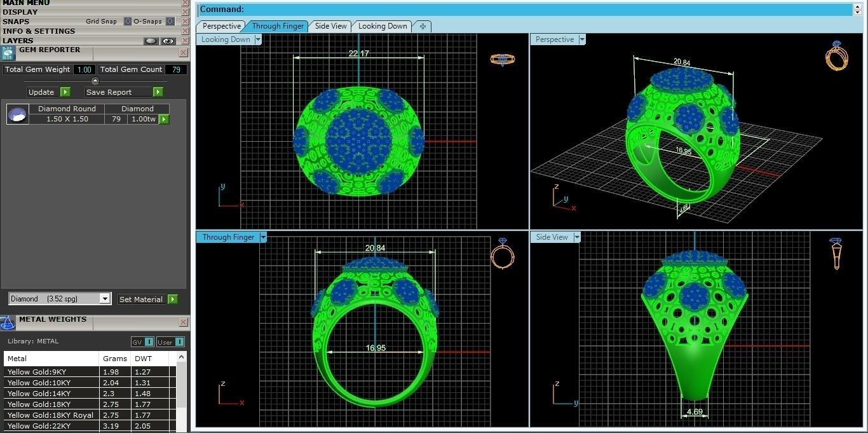Expand the SNAPS panel header
Viewport: 868px width, 433px height.
point(16,21)
